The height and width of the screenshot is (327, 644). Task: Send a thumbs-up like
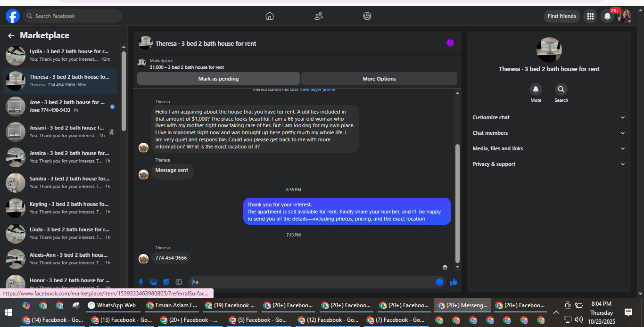(454, 282)
